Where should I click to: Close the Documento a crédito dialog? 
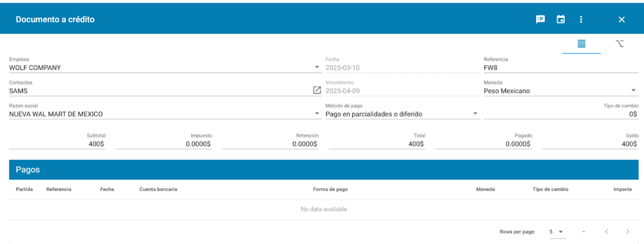pyautogui.click(x=622, y=19)
